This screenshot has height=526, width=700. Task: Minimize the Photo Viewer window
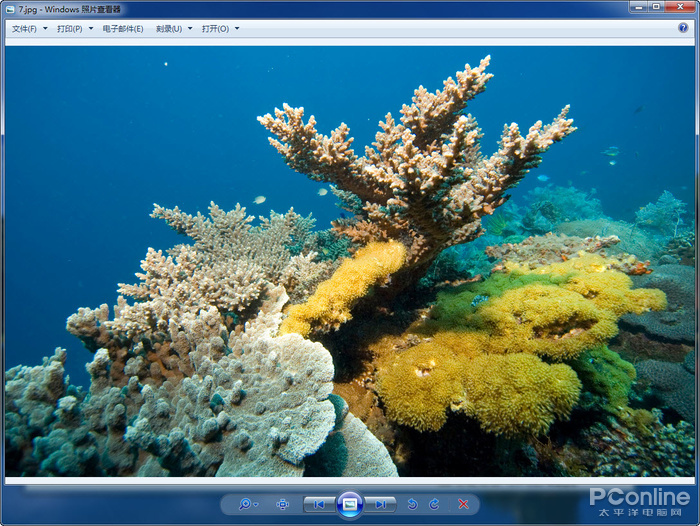point(639,7)
